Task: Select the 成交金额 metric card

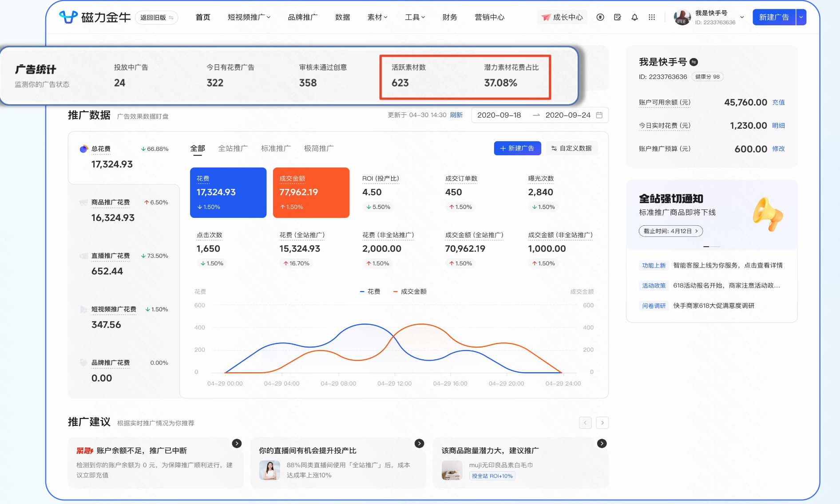Action: point(311,193)
